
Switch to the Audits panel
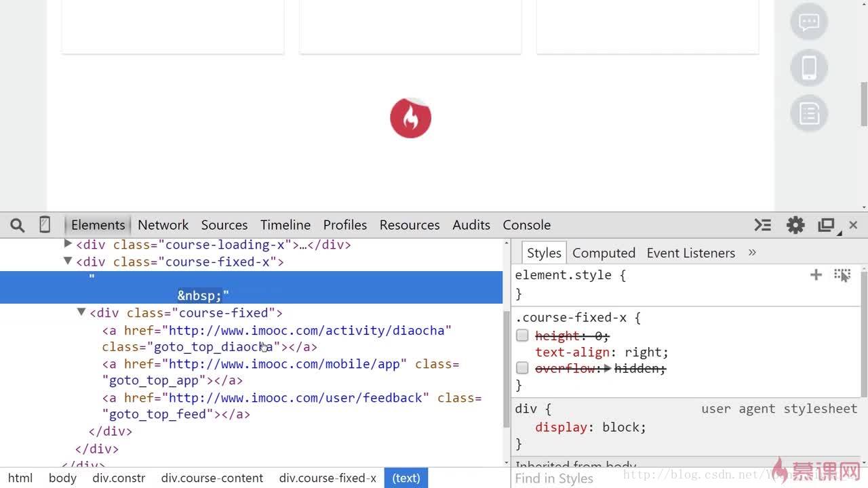(x=471, y=225)
